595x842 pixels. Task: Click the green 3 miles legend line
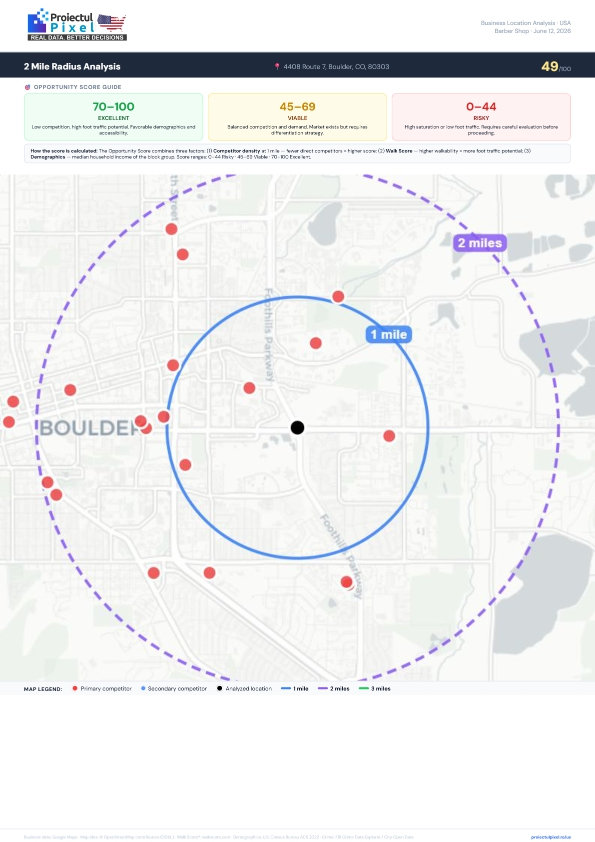[364, 688]
